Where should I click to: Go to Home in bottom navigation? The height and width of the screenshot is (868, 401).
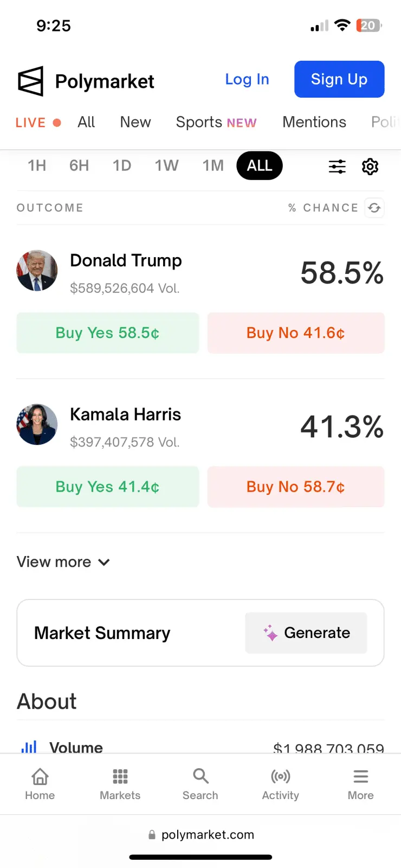40,784
